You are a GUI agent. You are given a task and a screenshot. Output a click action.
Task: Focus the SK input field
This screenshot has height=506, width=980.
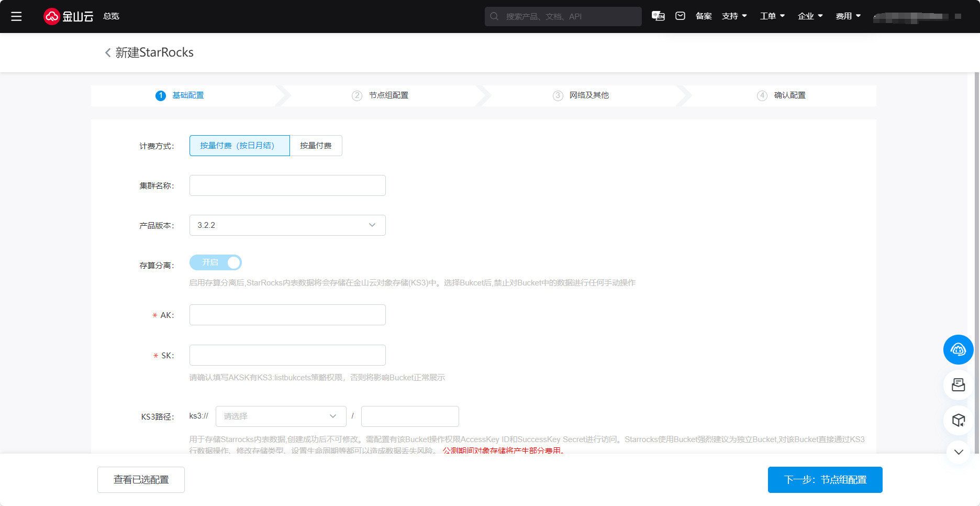coord(287,355)
